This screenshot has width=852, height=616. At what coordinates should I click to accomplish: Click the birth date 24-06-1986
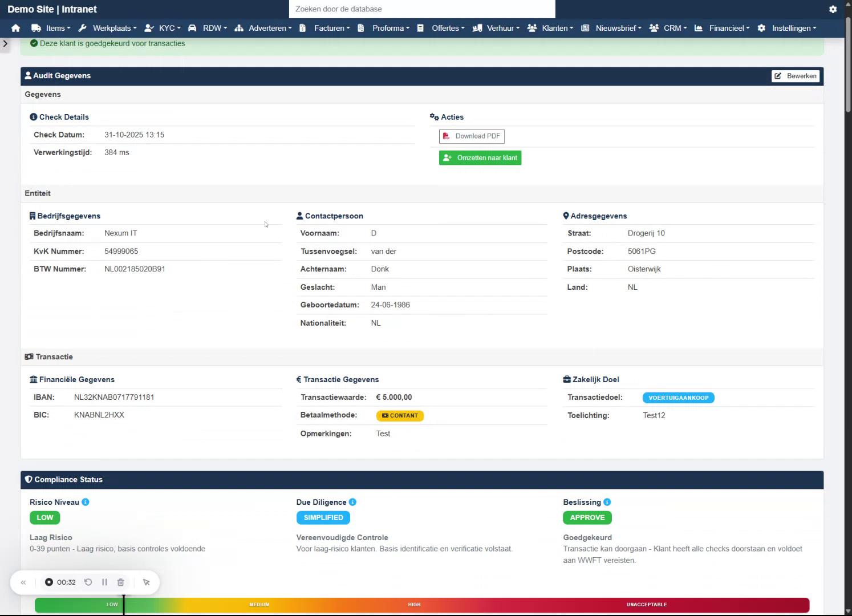pos(391,305)
